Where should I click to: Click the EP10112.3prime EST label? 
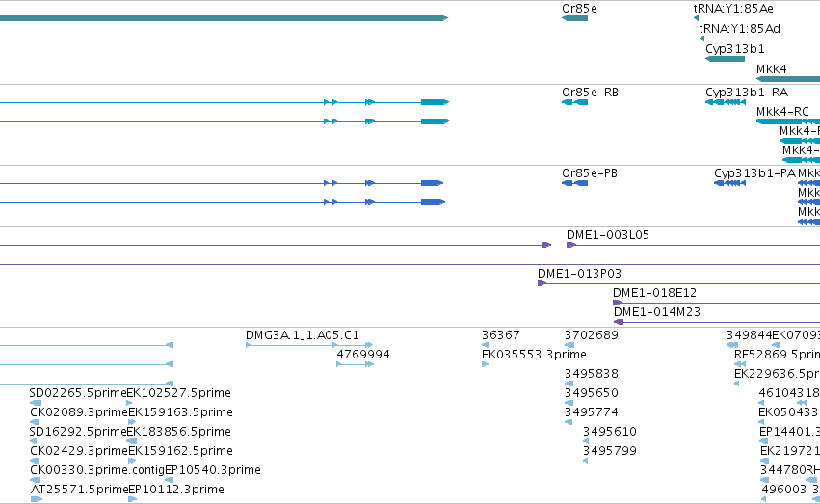point(176,490)
